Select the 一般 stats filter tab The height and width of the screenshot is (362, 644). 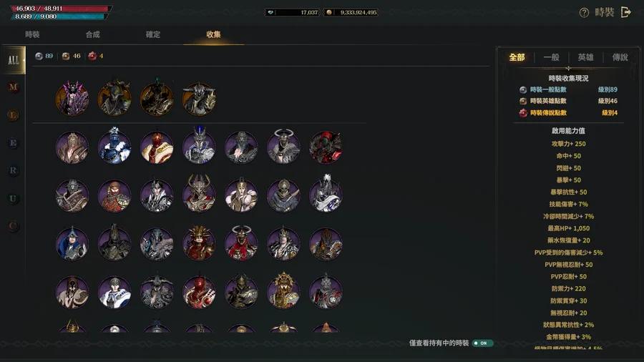[551, 57]
